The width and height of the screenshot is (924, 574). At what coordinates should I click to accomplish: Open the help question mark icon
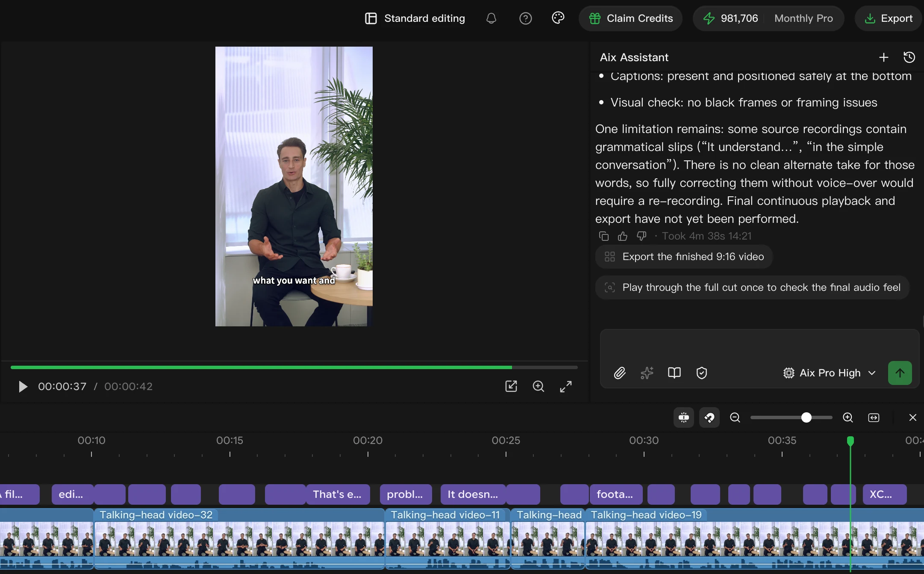[525, 18]
